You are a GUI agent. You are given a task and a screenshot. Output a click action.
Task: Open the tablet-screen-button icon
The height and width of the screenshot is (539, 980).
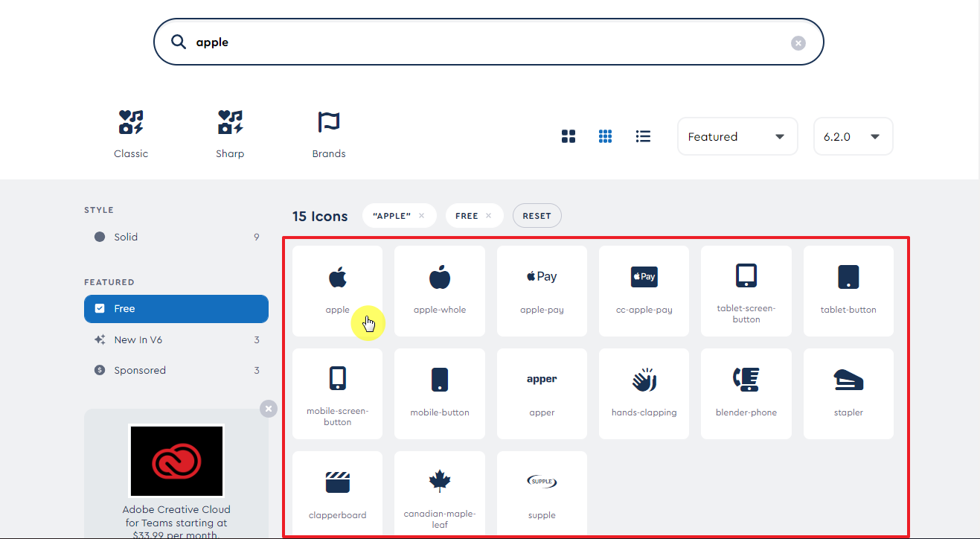point(746,290)
